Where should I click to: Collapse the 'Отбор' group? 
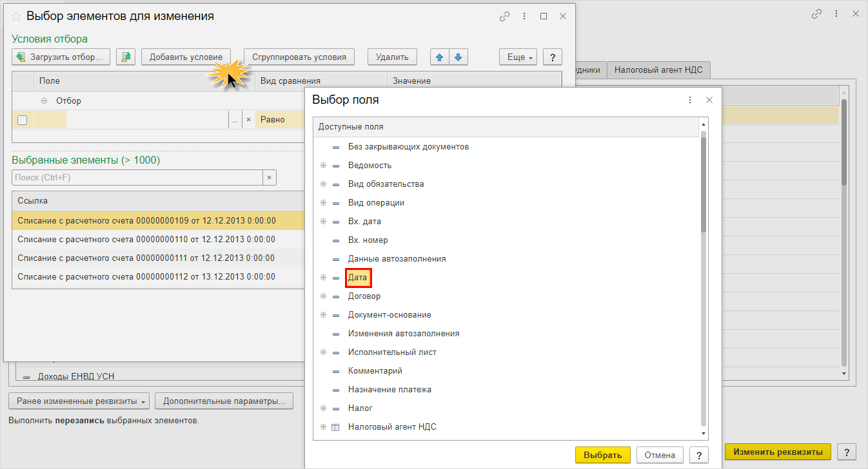pyautogui.click(x=44, y=101)
